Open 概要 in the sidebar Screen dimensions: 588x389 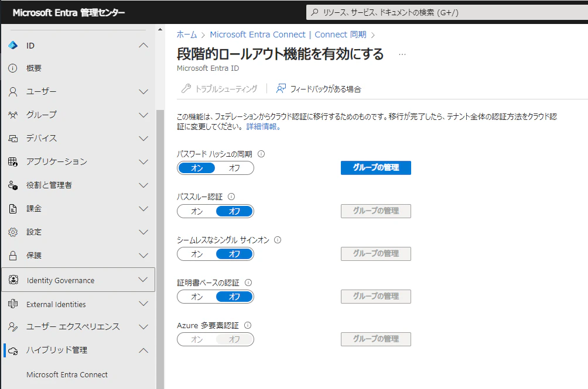[34, 68]
